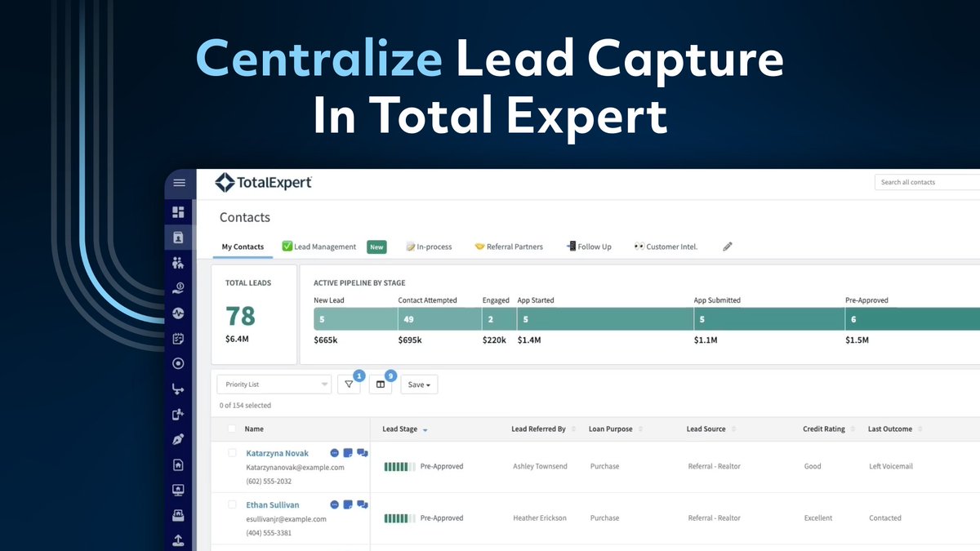Select the Contact Attempted pipeline segment
This screenshot has height=551, width=980.
(439, 319)
